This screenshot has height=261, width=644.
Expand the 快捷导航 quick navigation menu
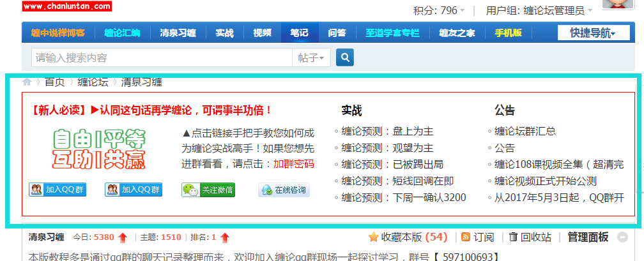593,33
